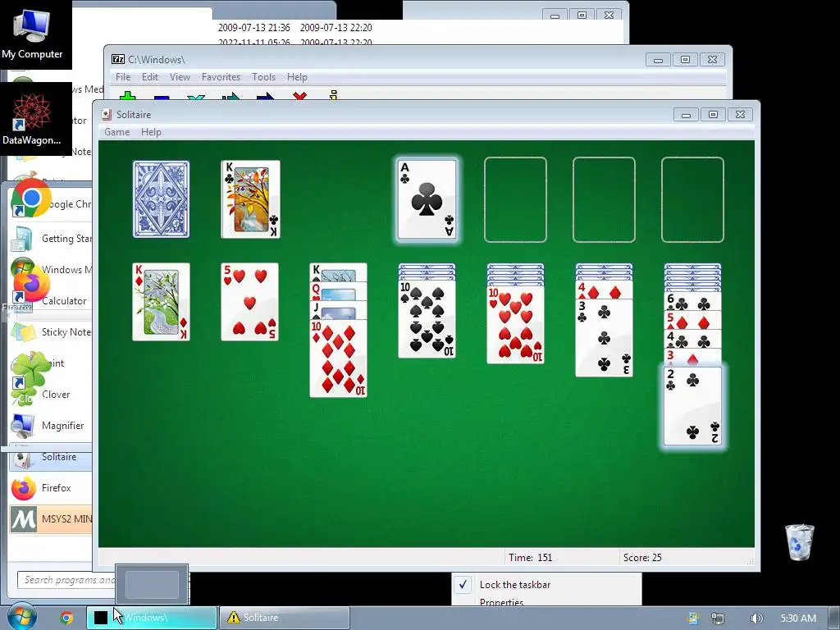Click the 5 of diamonds in last column

click(692, 321)
